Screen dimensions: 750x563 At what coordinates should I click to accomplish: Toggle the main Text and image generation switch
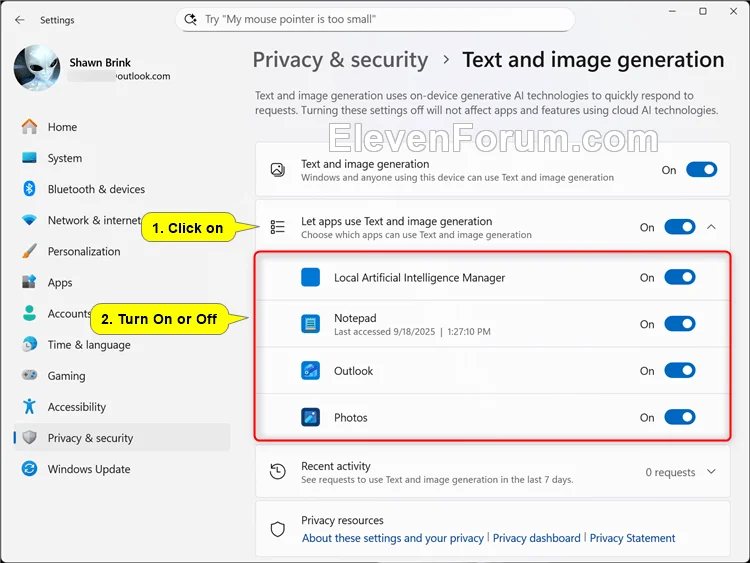tap(701, 170)
